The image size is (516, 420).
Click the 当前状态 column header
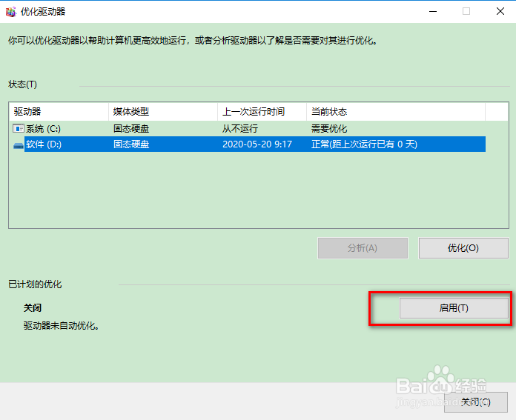pyautogui.click(x=396, y=112)
